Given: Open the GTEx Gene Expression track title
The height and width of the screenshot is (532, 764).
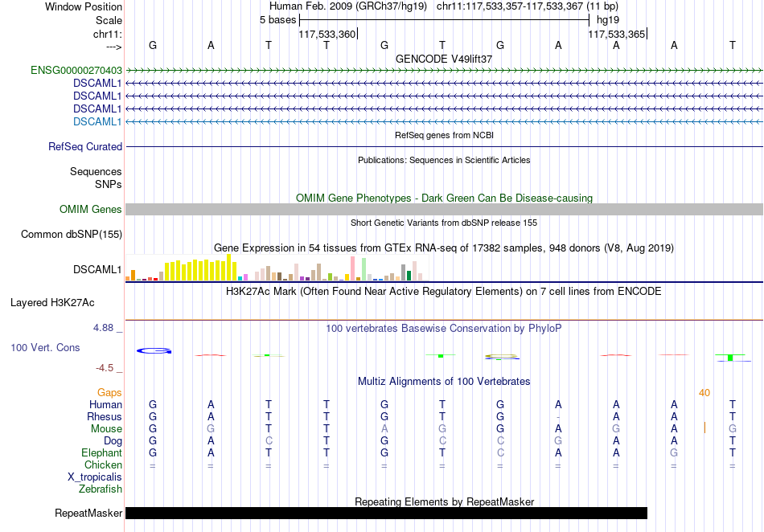Looking at the screenshot, I should coord(444,248).
